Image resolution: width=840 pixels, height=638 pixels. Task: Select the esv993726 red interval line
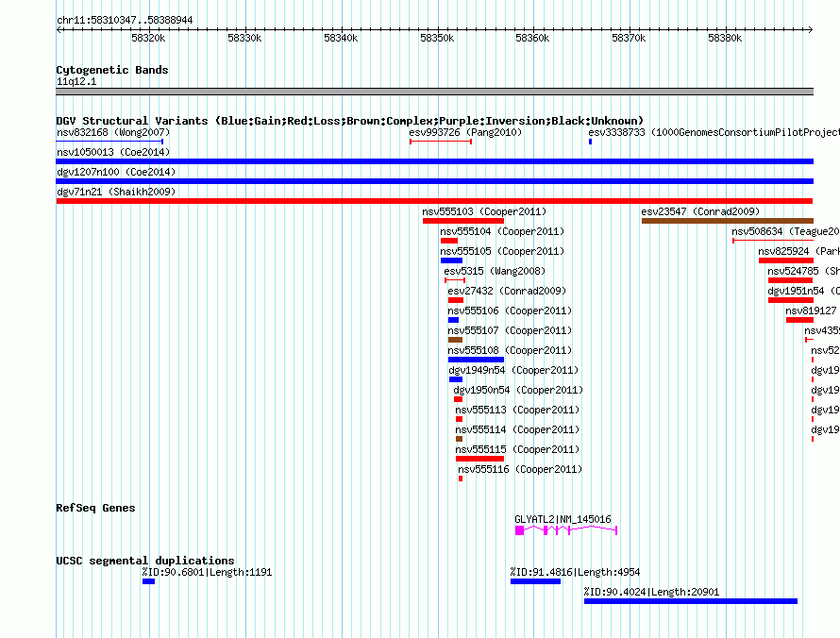tap(440, 142)
